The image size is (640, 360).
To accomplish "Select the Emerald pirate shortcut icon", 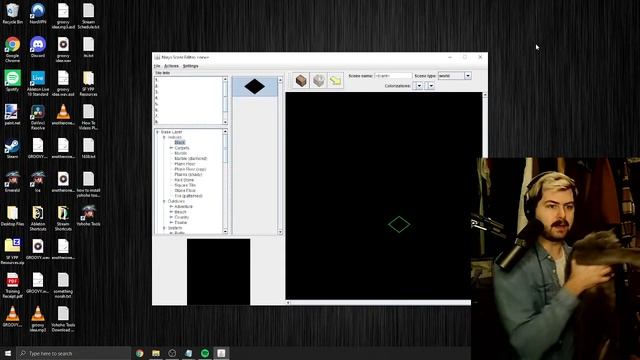I will pyautogui.click(x=13, y=182).
